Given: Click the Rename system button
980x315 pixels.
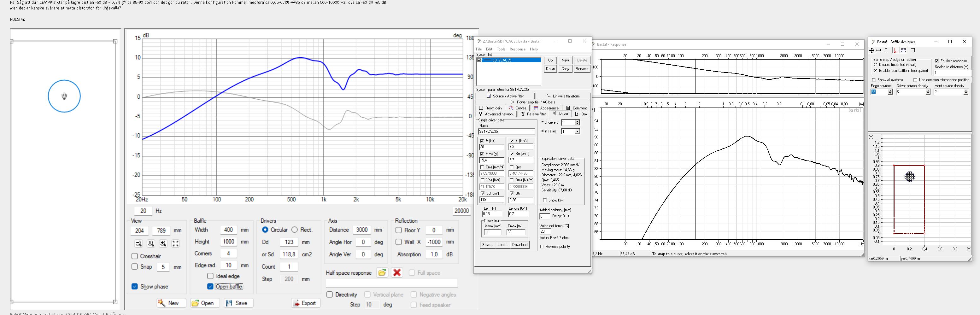Looking at the screenshot, I should (x=582, y=69).
